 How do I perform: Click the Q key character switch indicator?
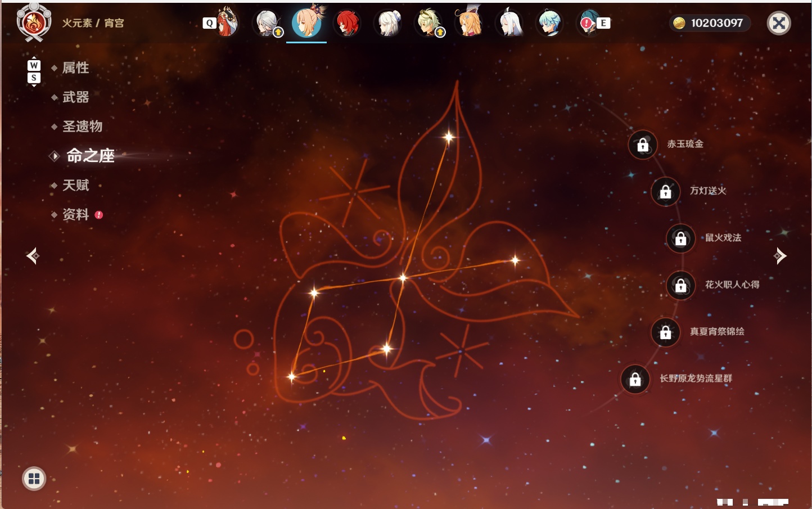(210, 23)
